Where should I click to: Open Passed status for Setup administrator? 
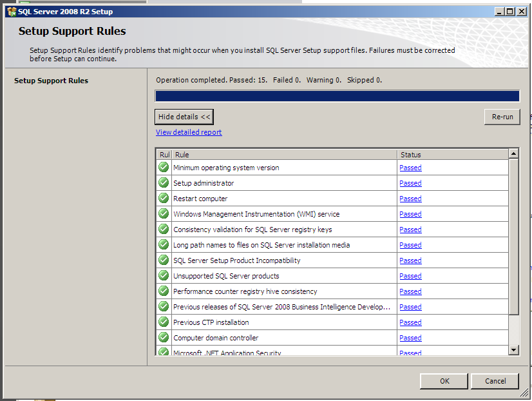click(410, 183)
